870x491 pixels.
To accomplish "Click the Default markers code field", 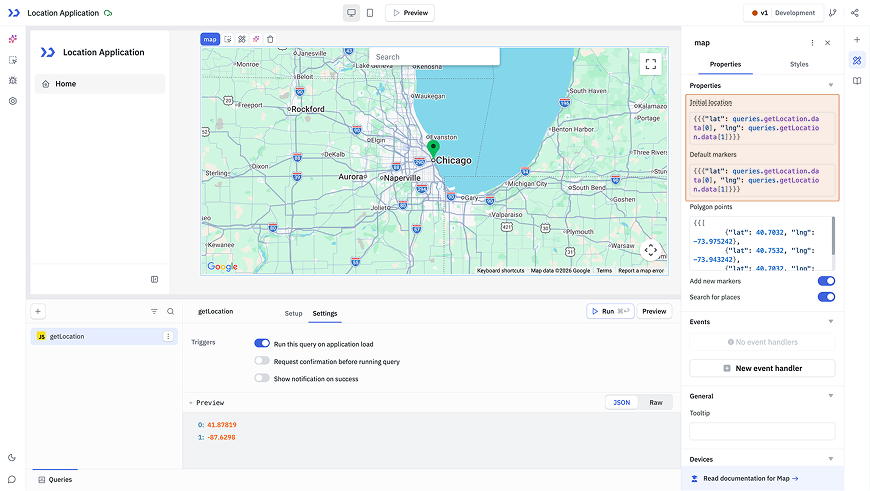I will click(762, 180).
